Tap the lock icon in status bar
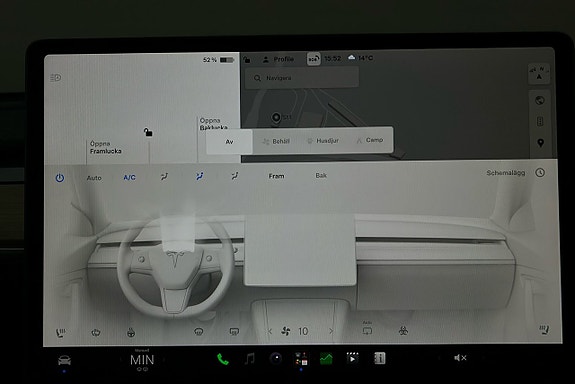 click(247, 59)
